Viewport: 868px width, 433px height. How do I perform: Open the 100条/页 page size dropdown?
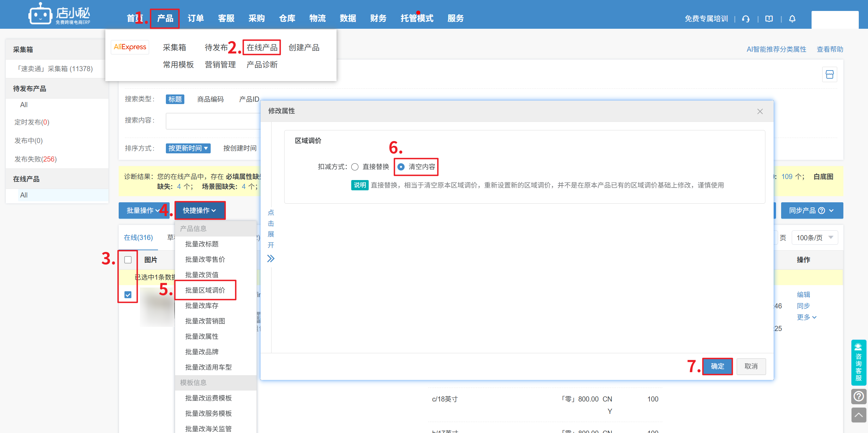click(x=815, y=238)
